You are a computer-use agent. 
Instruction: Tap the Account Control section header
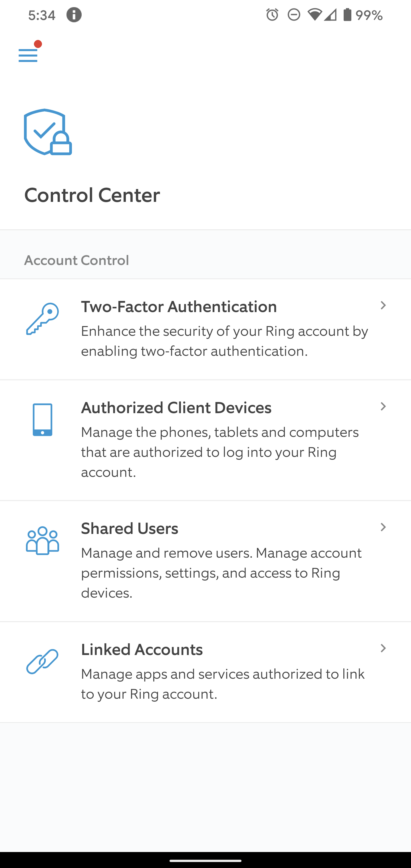click(x=76, y=260)
